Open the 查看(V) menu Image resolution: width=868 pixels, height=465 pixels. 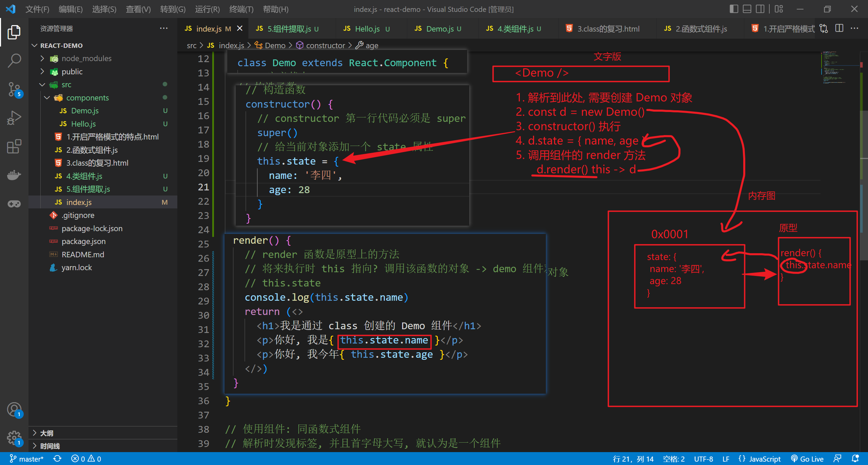[x=138, y=9]
